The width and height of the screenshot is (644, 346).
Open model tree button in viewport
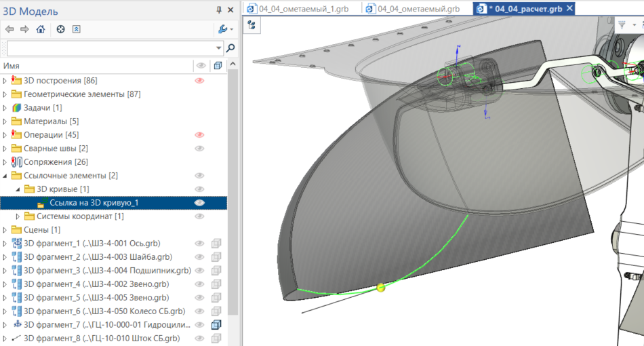point(251,24)
